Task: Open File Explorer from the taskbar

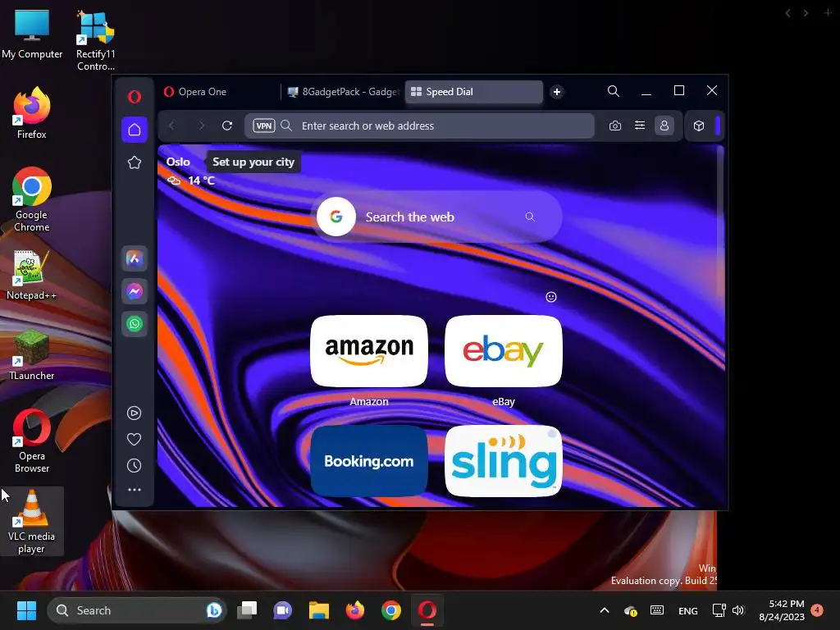Action: 319,610
